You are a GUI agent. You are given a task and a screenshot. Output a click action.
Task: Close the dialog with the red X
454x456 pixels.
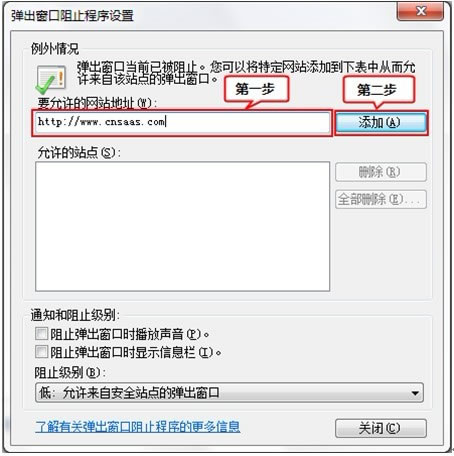pyautogui.click(x=420, y=11)
